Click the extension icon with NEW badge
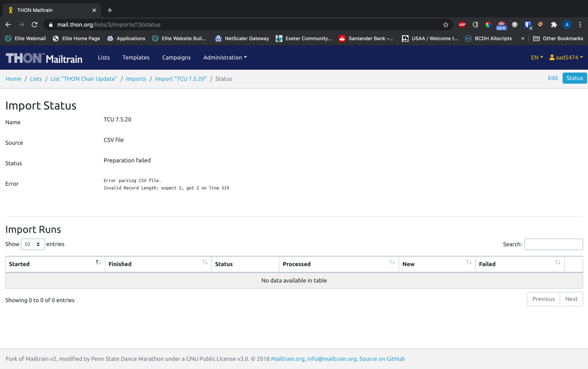Screen dimensions: 588x369 pyautogui.click(x=501, y=25)
